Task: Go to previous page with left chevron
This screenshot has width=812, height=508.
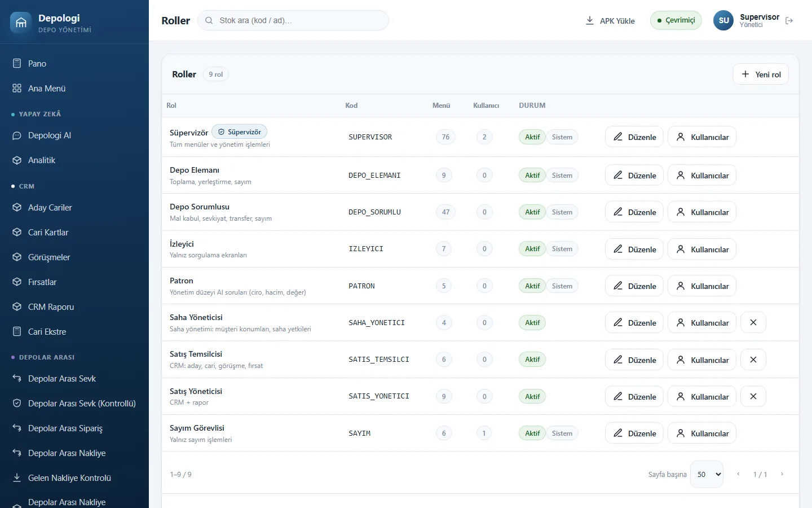Action: pyautogui.click(x=738, y=474)
